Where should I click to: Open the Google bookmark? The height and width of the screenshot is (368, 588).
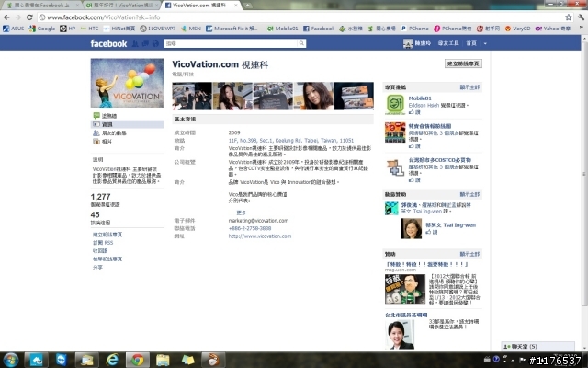42,29
